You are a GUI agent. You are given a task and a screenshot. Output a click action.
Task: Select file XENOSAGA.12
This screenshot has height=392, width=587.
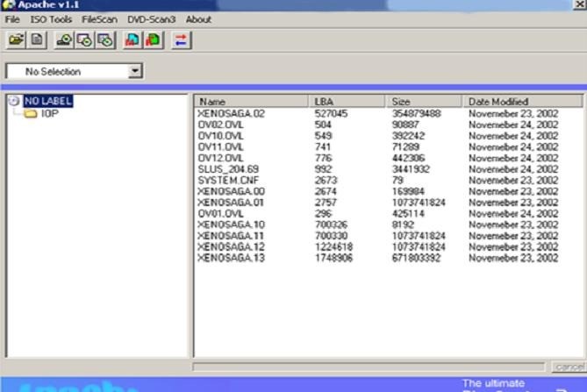click(231, 247)
